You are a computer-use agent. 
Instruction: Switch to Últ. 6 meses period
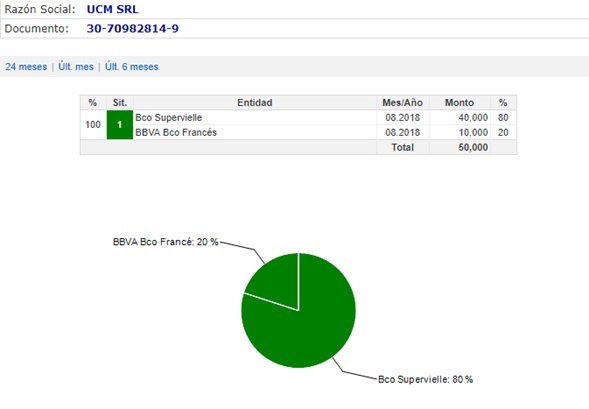click(x=131, y=67)
